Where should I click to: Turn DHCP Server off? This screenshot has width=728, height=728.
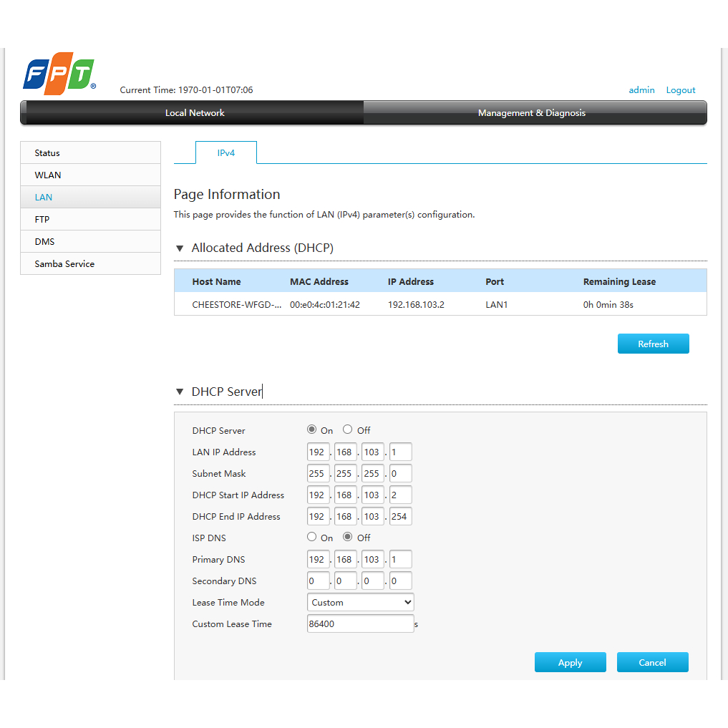pyautogui.click(x=348, y=429)
